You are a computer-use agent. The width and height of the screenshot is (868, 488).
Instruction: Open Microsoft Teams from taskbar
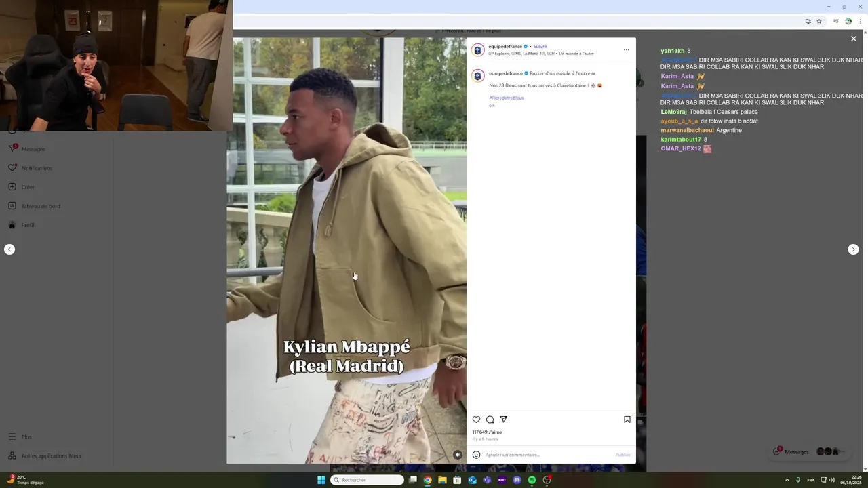[x=487, y=480]
